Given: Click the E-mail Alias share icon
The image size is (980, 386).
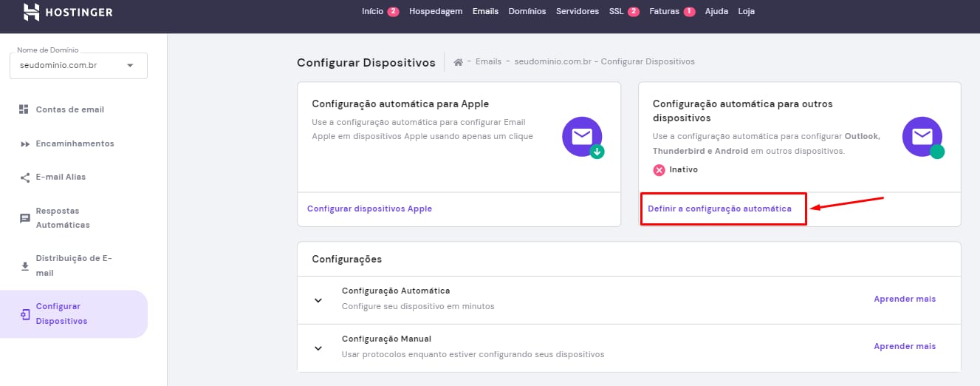Looking at the screenshot, I should click(24, 177).
